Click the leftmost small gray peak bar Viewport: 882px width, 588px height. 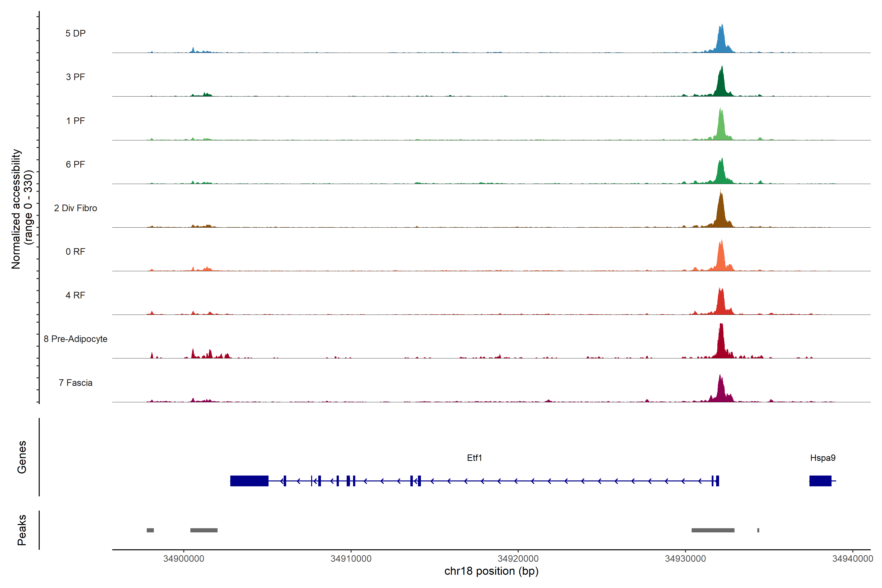(150, 530)
